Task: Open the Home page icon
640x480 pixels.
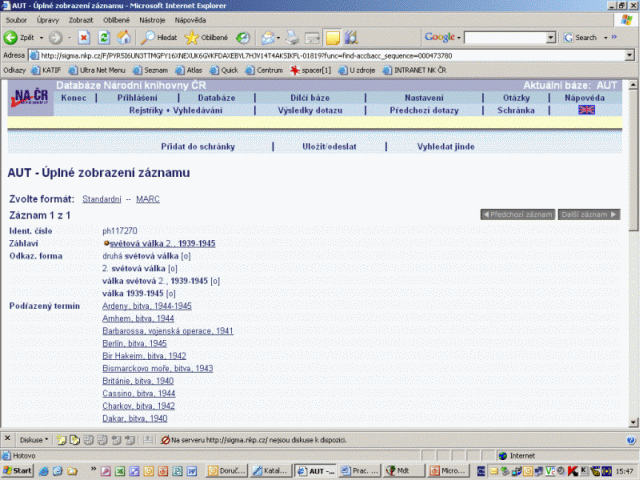Action: (x=124, y=38)
